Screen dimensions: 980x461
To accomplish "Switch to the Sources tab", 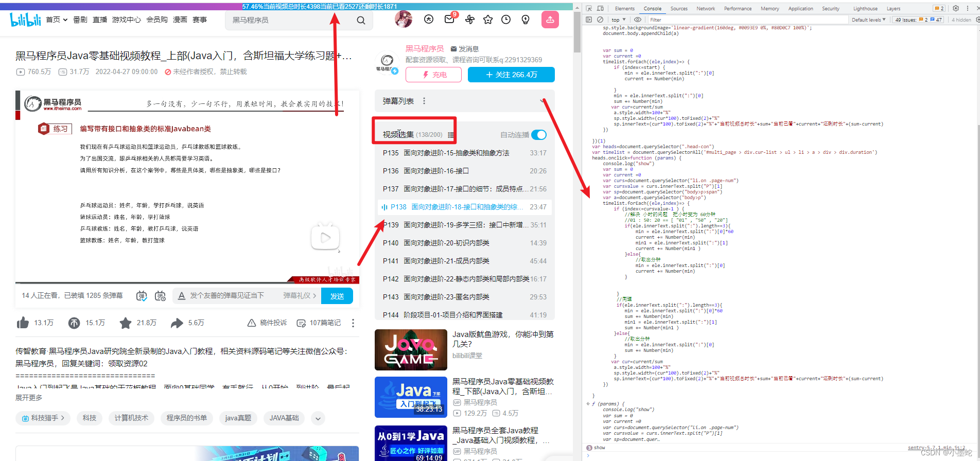I will click(679, 8).
